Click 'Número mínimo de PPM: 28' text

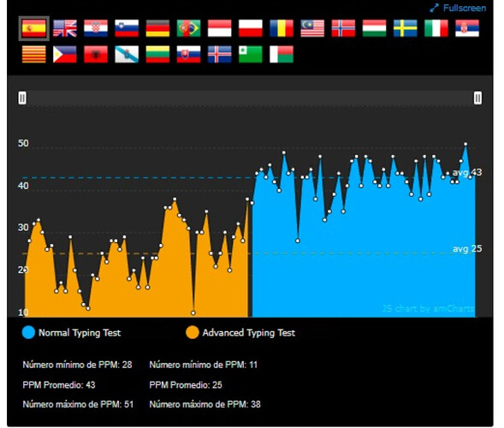[77, 365]
